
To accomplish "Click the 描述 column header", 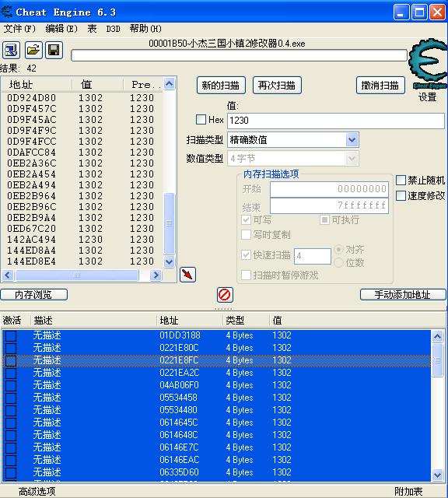I will point(93,320).
